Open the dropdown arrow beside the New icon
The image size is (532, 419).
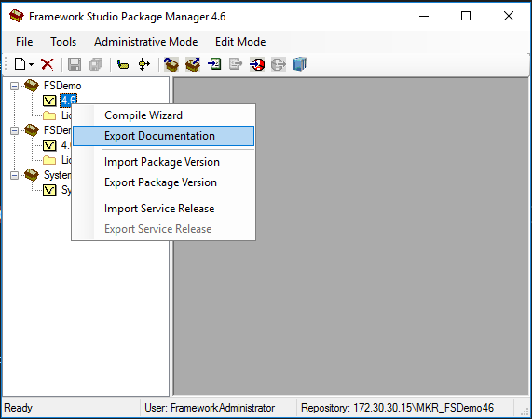(32, 64)
